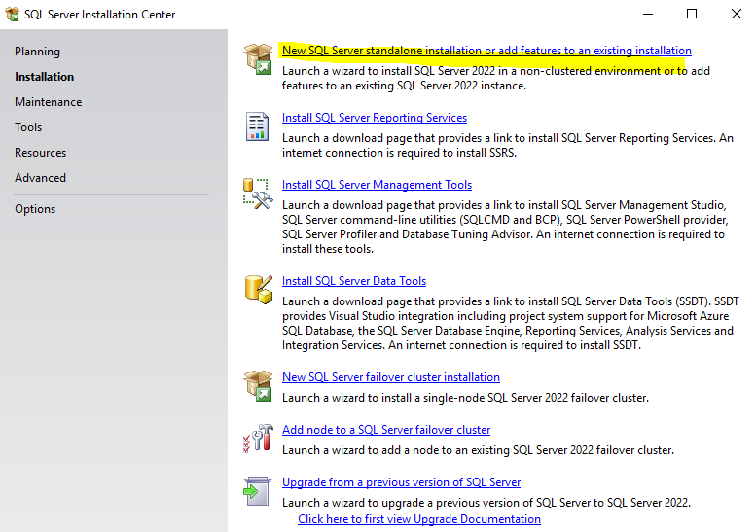Open Install SQL Server Management Tools link
The width and height of the screenshot is (756, 532).
pyautogui.click(x=377, y=185)
